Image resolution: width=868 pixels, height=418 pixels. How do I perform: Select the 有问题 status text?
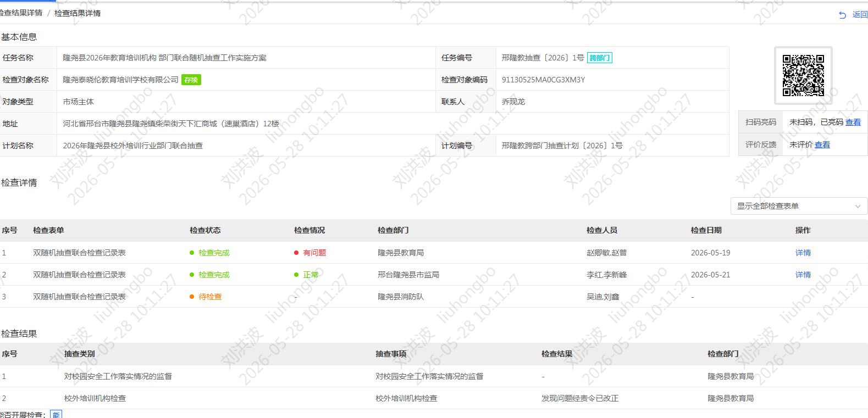[314, 253]
